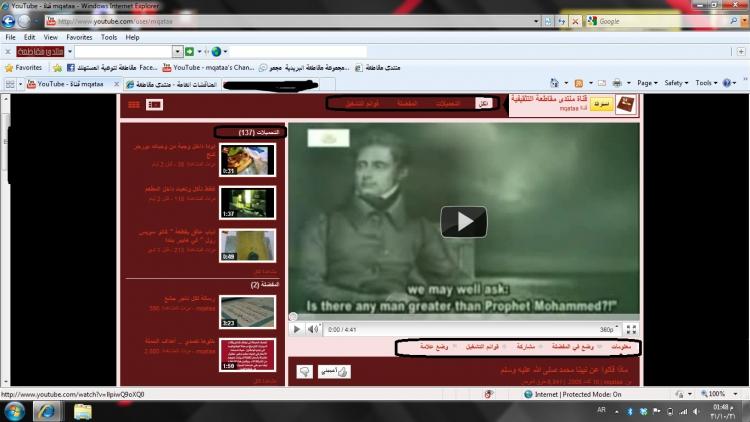The image size is (750, 422).
Task: Open the 3:23 video thumbnail in favorites
Action: [x=247, y=311]
